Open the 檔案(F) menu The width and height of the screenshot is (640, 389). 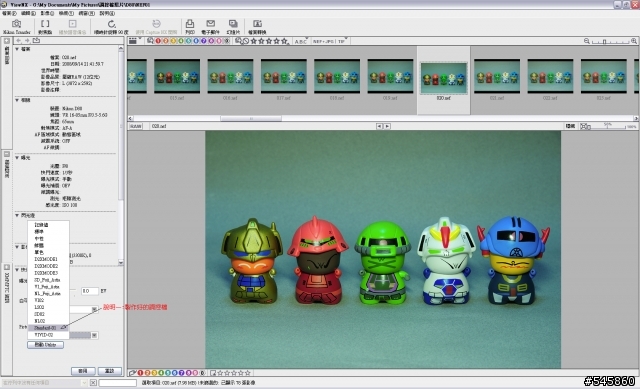9,13
